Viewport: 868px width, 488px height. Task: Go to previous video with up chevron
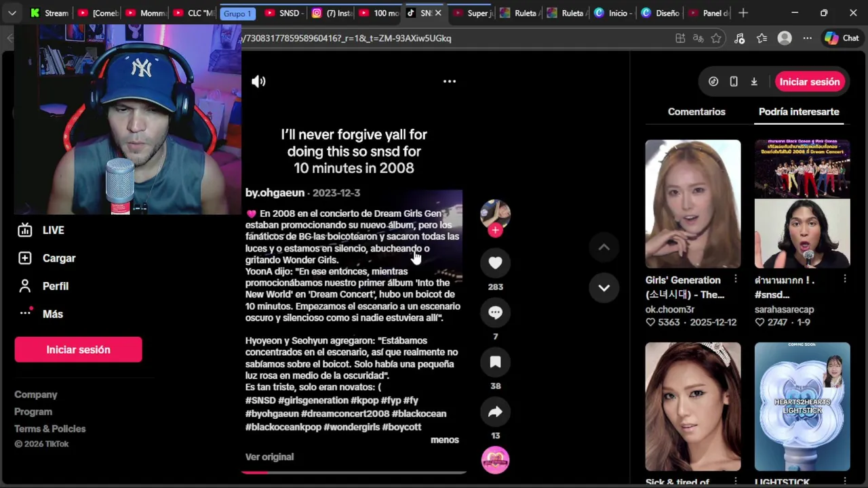(x=604, y=247)
